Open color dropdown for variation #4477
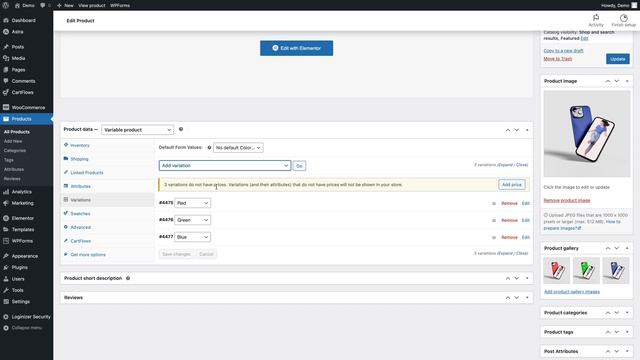This screenshot has width=640, height=360. click(x=192, y=237)
